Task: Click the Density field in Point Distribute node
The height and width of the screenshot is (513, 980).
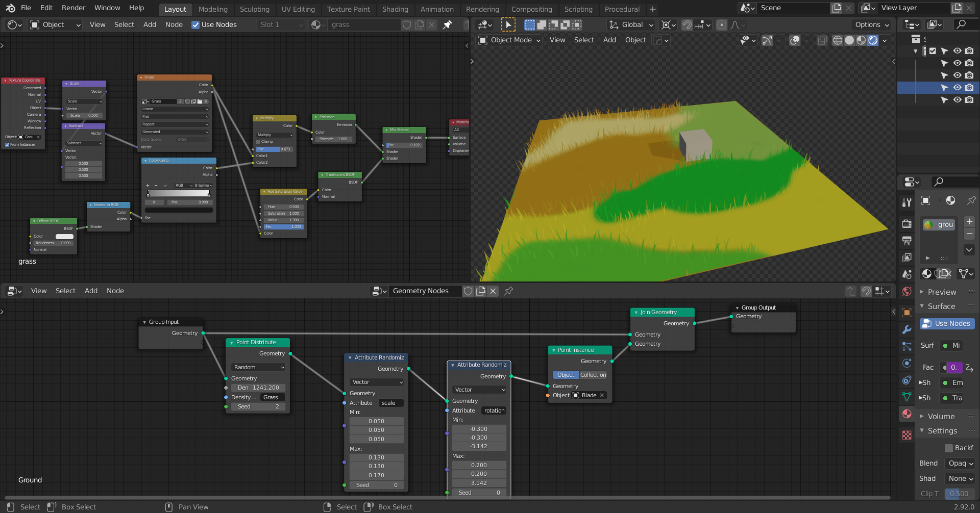Action: 259,388
